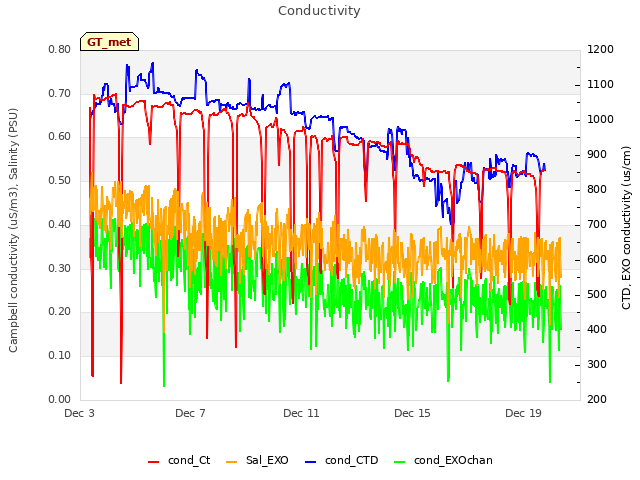640x480 pixels.
Task: Click the 1000 right axis value
Action: click(600, 120)
